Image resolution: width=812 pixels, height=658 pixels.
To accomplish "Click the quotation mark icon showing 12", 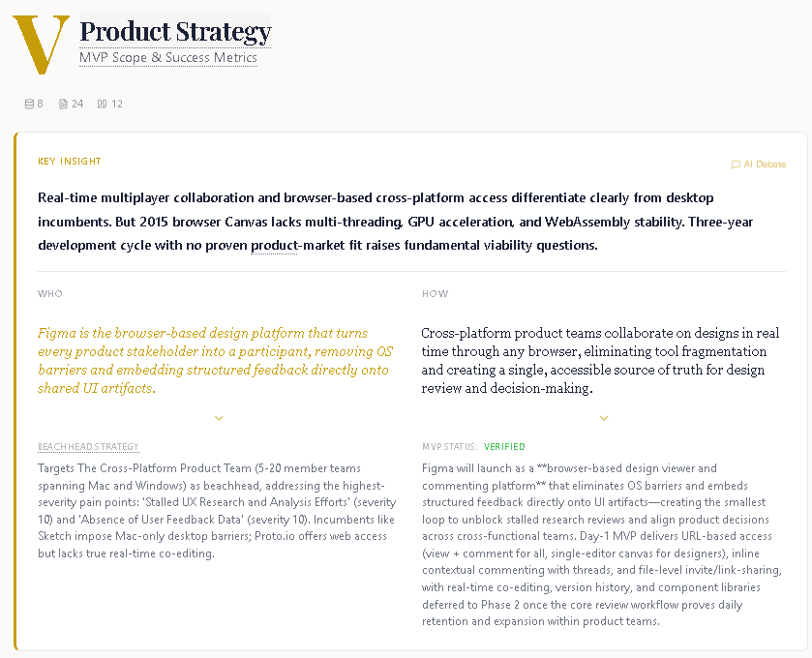I will 102,104.
